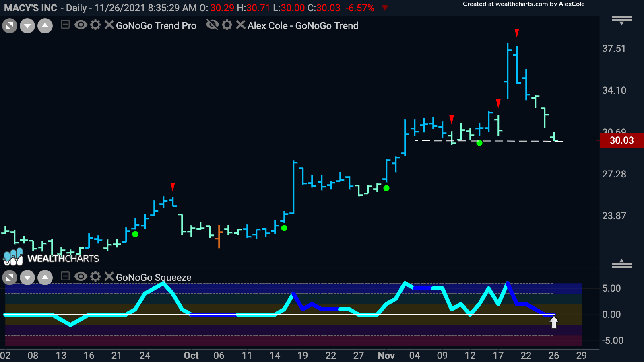Click the wealthcharts.com credit text
This screenshot has height=362, width=644.
[524, 4]
